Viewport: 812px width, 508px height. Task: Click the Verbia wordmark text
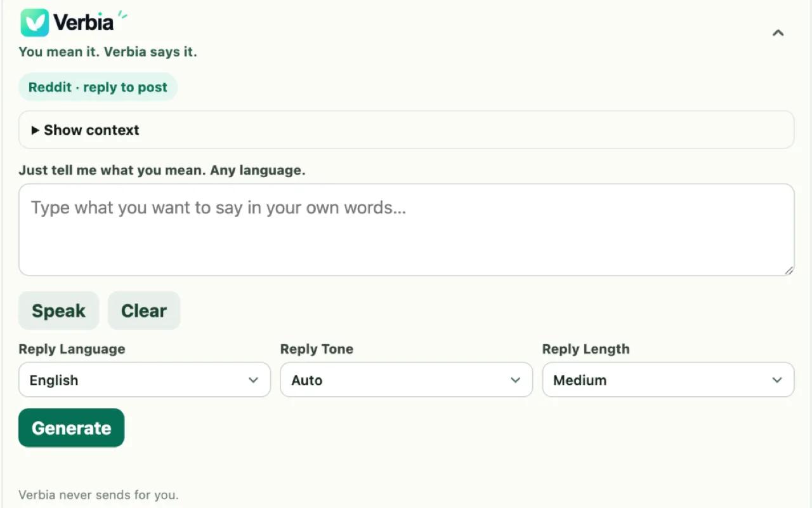(x=83, y=23)
